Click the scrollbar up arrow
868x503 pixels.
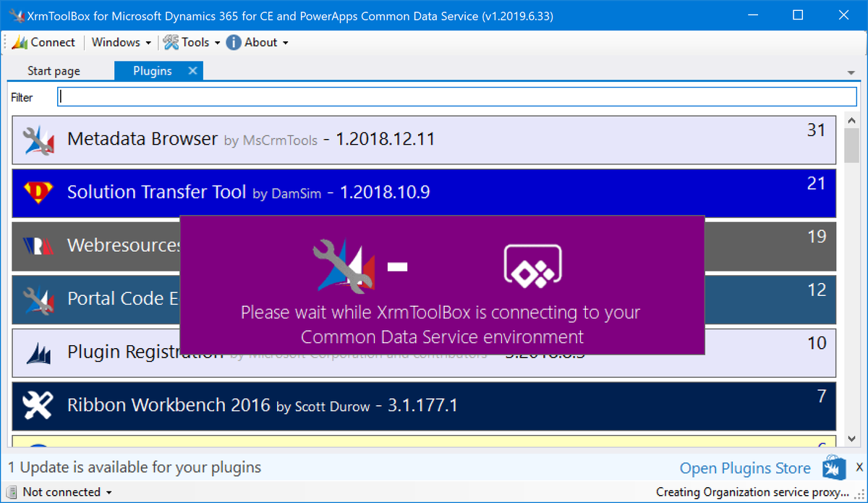851,122
